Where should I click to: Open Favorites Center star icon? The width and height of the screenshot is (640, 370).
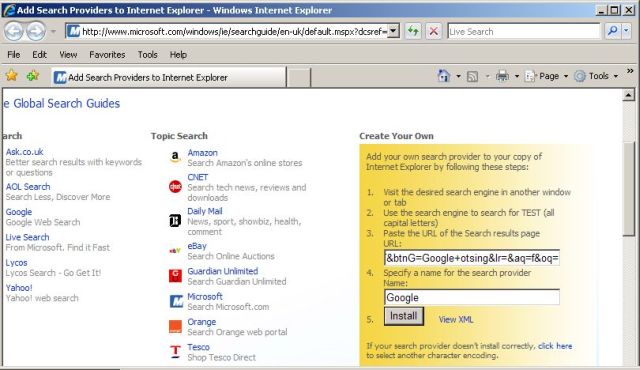click(11, 75)
